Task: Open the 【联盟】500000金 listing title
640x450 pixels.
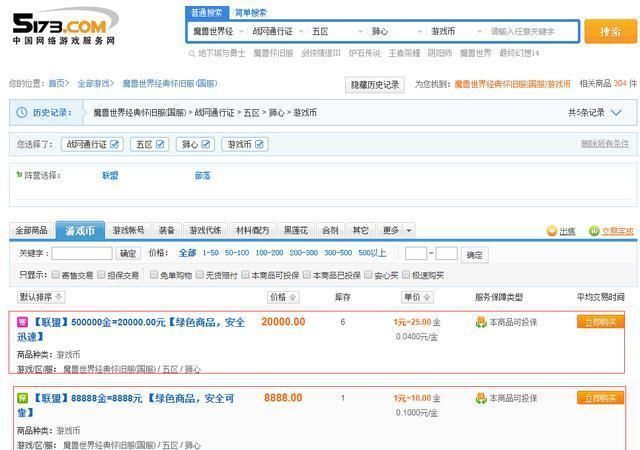Action: 131,330
